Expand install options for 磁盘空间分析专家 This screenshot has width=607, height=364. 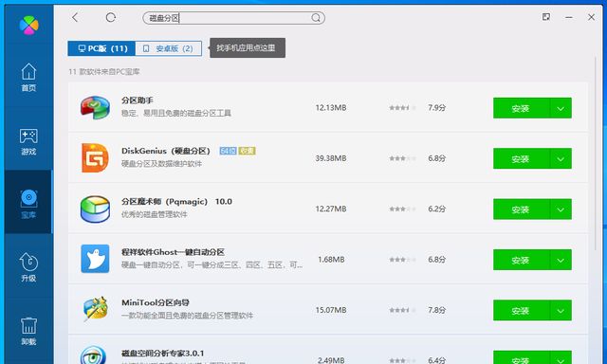(x=561, y=357)
